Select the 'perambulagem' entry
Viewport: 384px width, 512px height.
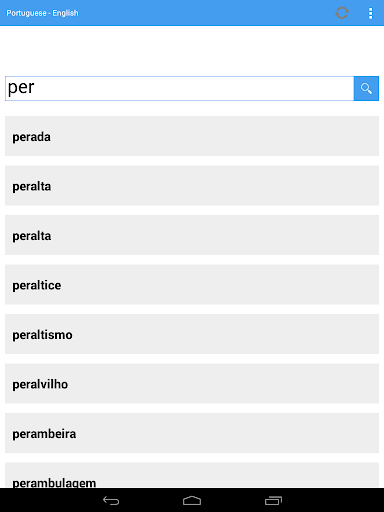(x=192, y=475)
